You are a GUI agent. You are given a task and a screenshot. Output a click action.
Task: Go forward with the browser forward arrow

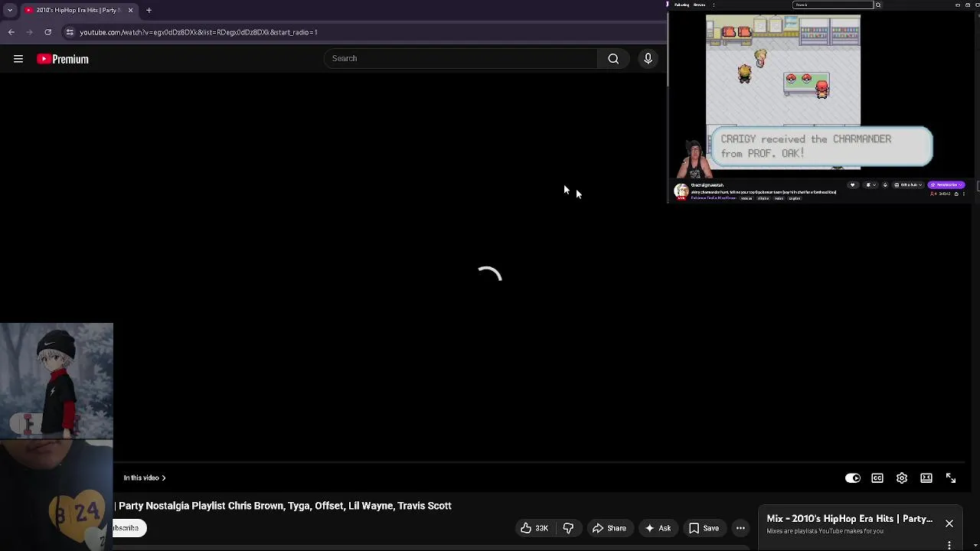(30, 32)
